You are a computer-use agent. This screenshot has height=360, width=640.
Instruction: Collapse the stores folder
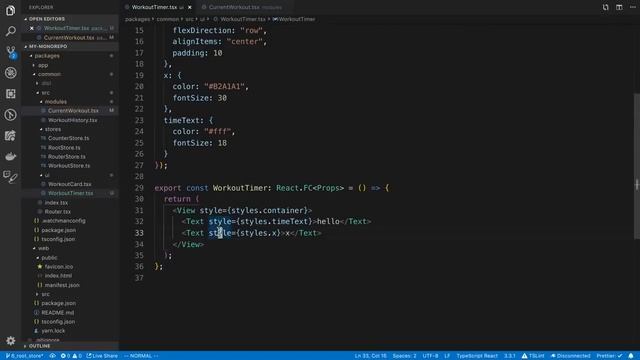(53, 129)
